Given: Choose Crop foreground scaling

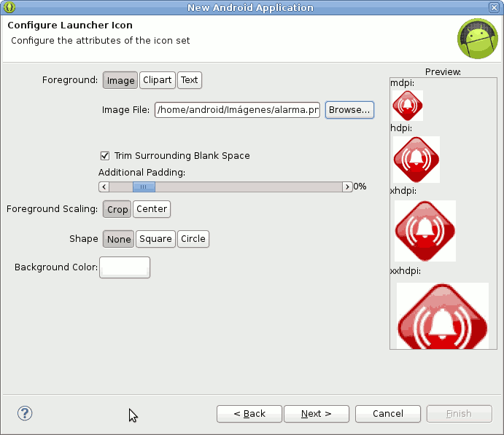Looking at the screenshot, I should (117, 209).
